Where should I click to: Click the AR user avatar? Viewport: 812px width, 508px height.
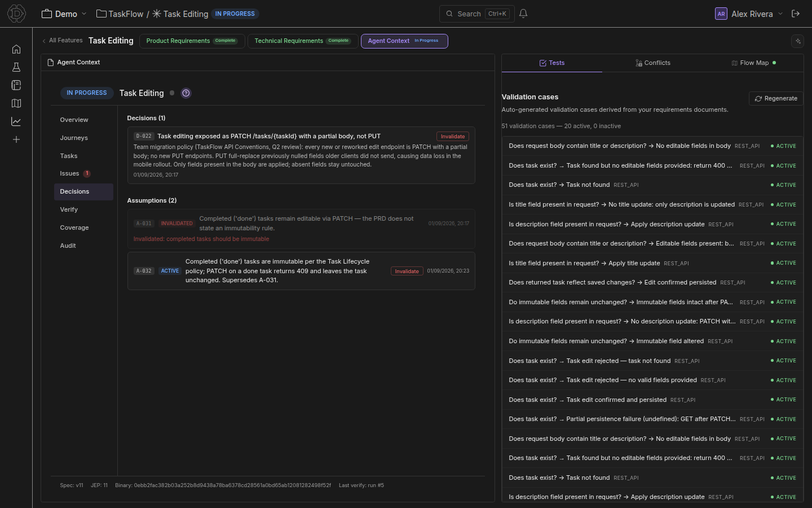[721, 14]
